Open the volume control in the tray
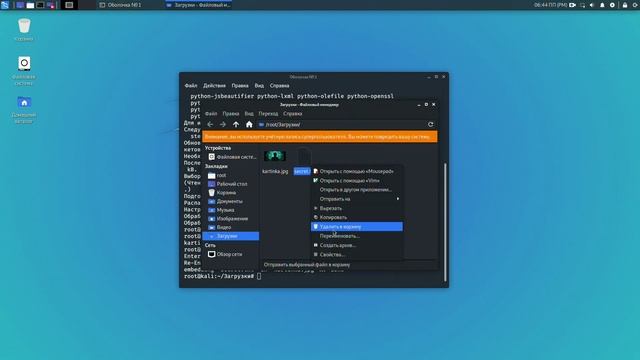The width and height of the screenshot is (640, 360). [592, 5]
